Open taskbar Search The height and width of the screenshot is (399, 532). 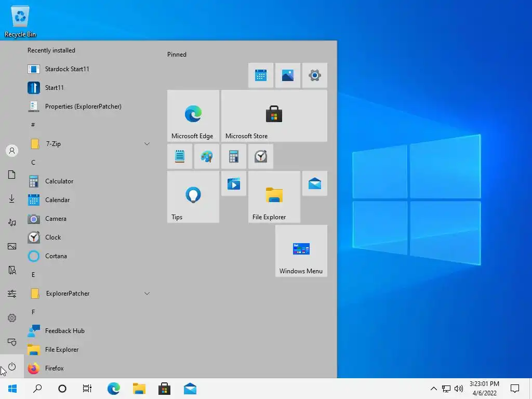coord(37,389)
